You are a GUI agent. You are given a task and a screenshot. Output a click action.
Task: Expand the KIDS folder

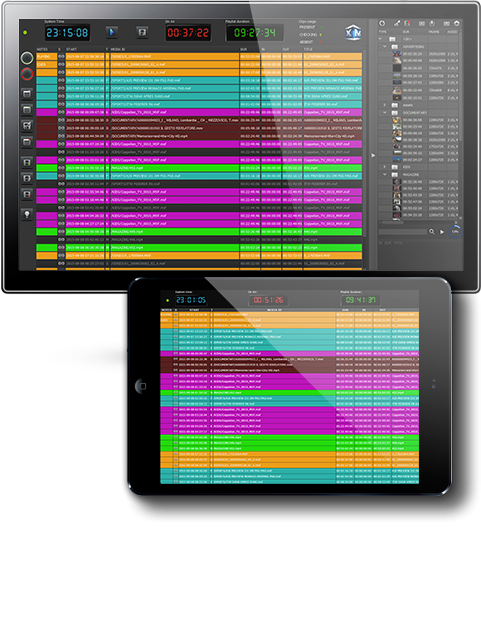(x=384, y=167)
